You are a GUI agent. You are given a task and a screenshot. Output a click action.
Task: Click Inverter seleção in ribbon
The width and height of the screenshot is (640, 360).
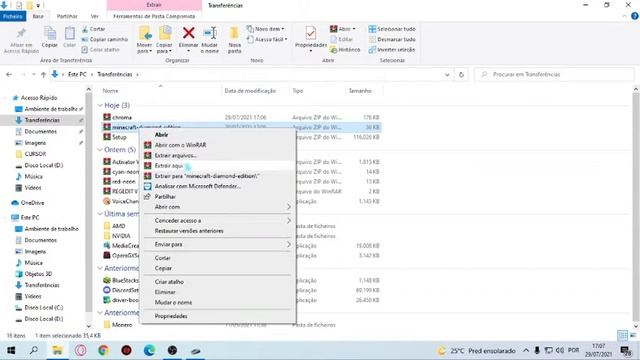tap(392, 49)
